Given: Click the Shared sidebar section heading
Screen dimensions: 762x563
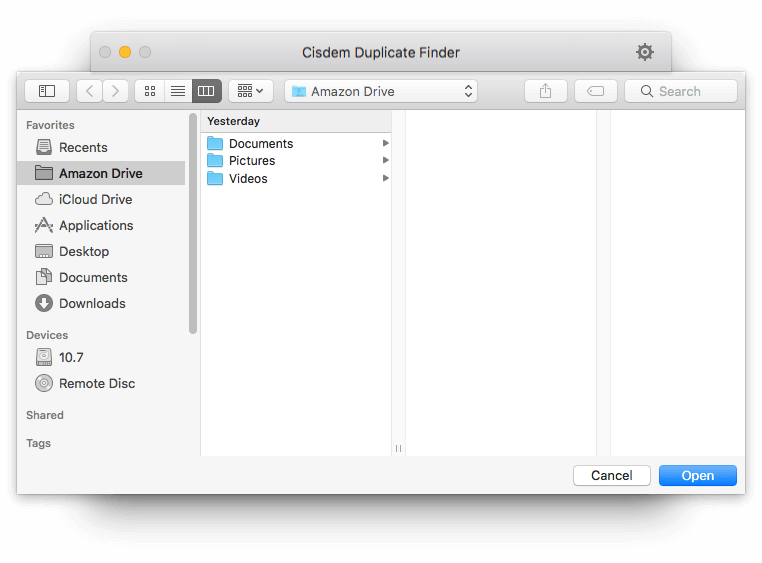Looking at the screenshot, I should 45,415.
